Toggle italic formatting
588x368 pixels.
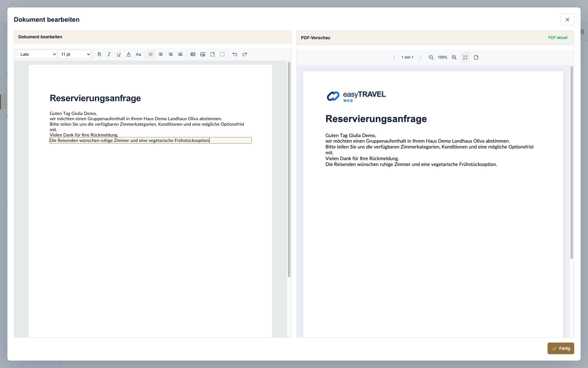pyautogui.click(x=109, y=54)
